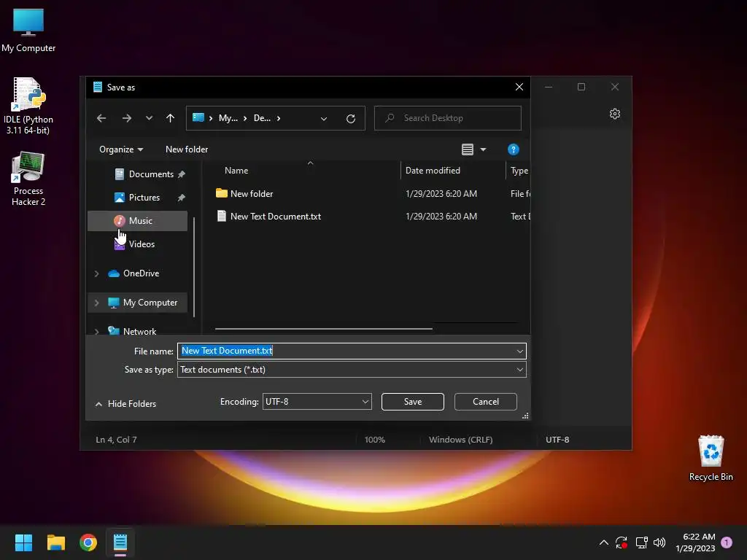Open the Organize menu
Viewport: 747px width, 560px height.
pyautogui.click(x=121, y=149)
